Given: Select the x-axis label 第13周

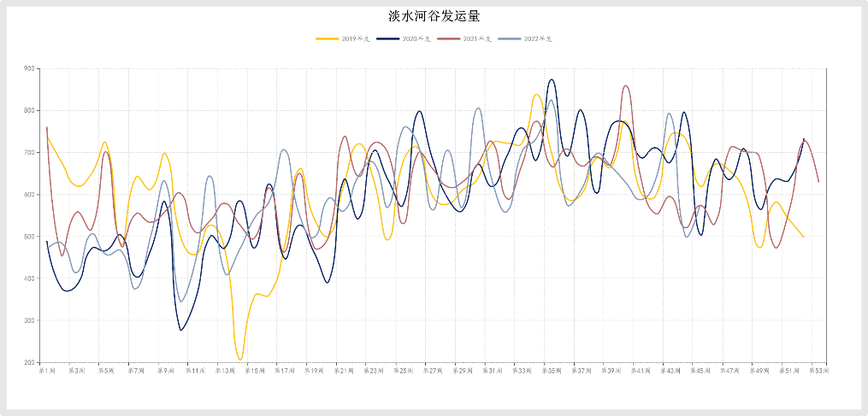Looking at the screenshot, I should pyautogui.click(x=225, y=370).
